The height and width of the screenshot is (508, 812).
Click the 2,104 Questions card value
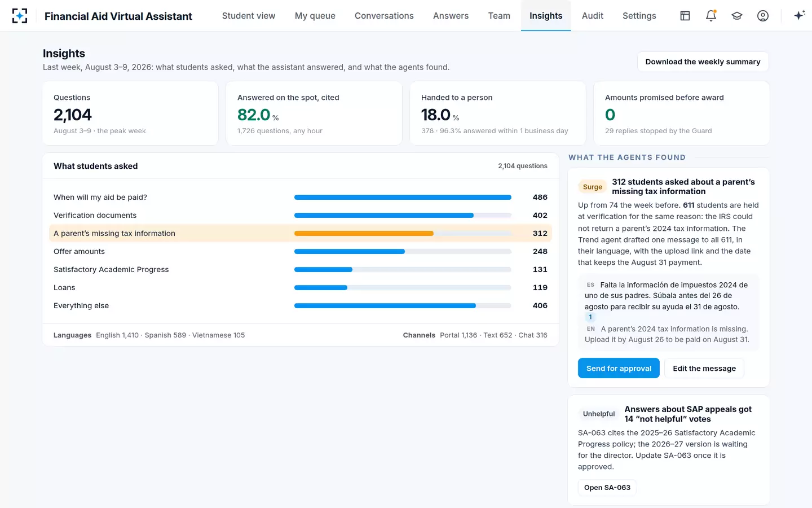73,115
